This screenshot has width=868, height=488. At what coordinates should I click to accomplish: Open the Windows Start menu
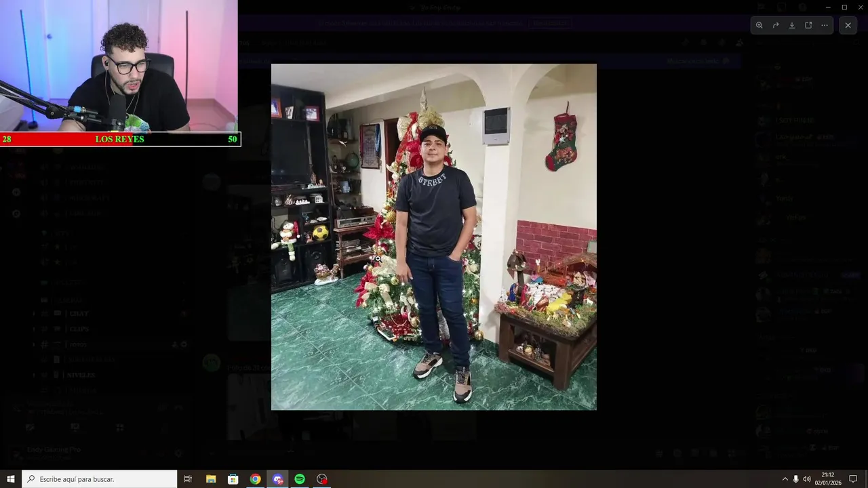(11, 479)
